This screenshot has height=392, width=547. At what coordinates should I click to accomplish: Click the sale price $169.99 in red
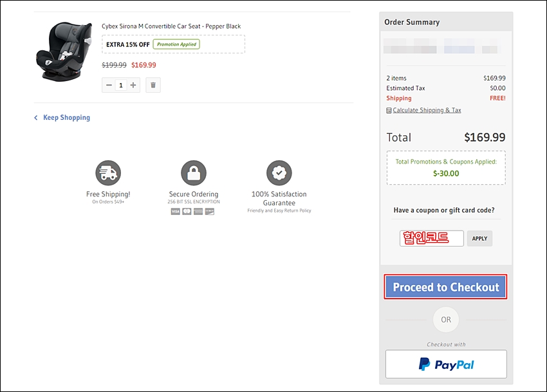click(144, 65)
